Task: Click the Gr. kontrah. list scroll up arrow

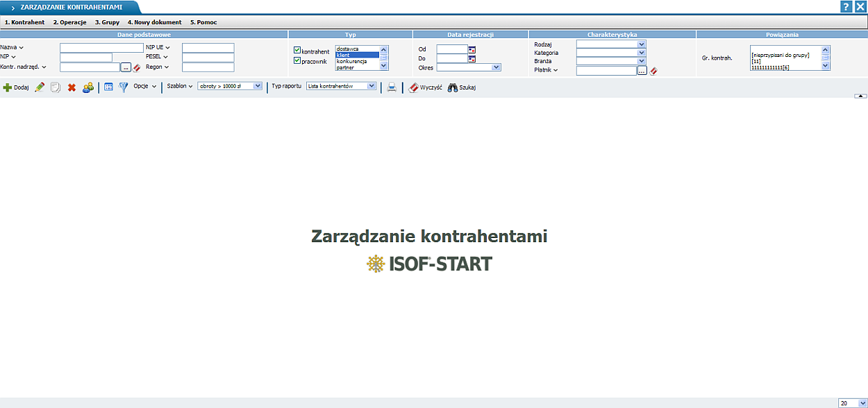Action: click(x=826, y=50)
